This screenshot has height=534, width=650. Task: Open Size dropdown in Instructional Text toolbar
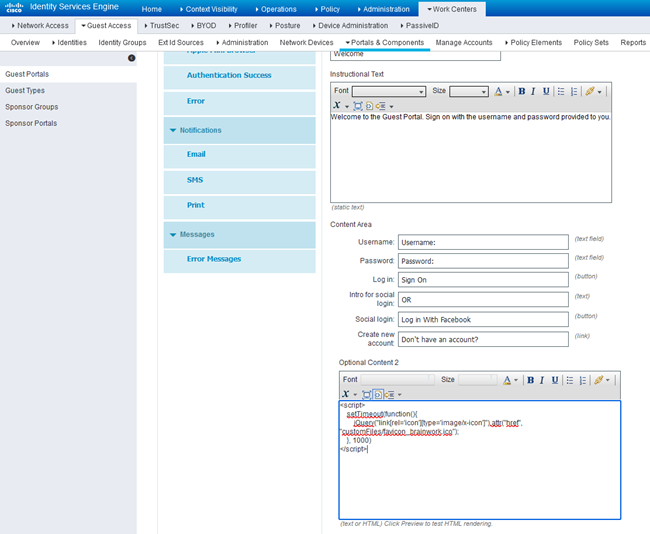469,91
